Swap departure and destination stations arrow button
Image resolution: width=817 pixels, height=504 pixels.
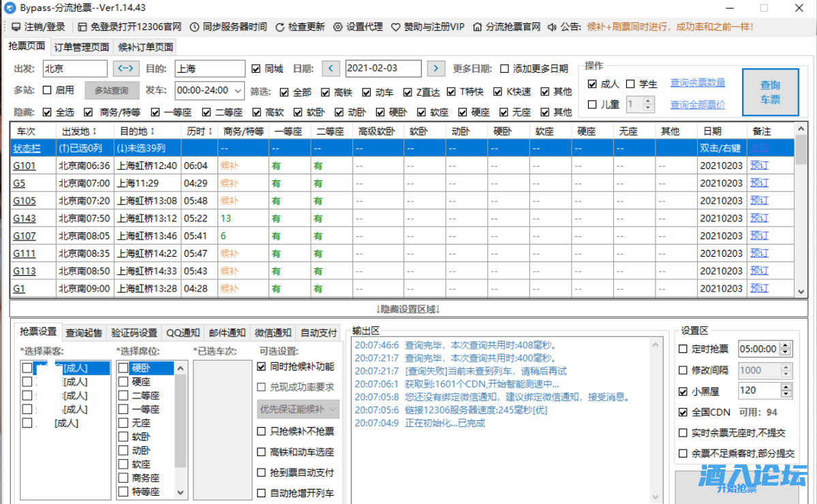coord(126,69)
